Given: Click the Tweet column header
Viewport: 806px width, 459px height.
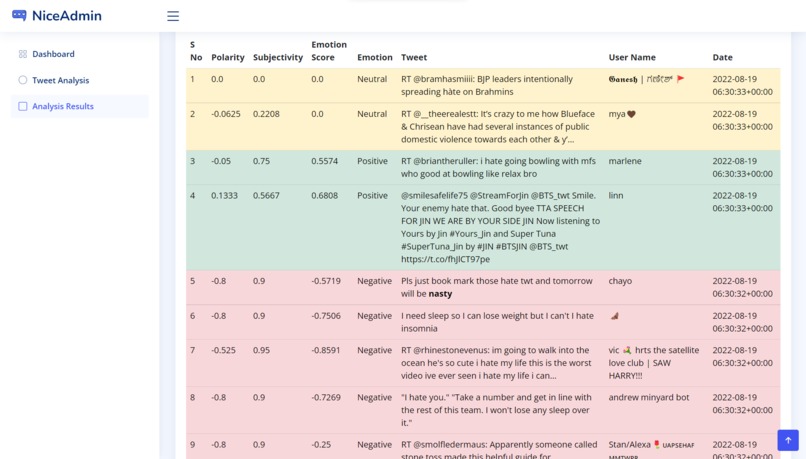Looking at the screenshot, I should [x=414, y=57].
